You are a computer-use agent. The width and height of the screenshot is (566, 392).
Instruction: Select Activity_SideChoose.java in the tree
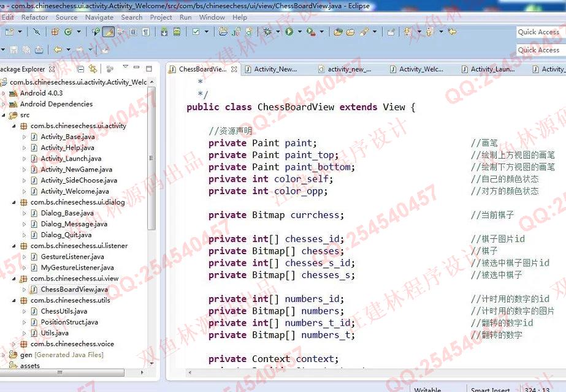tap(78, 180)
